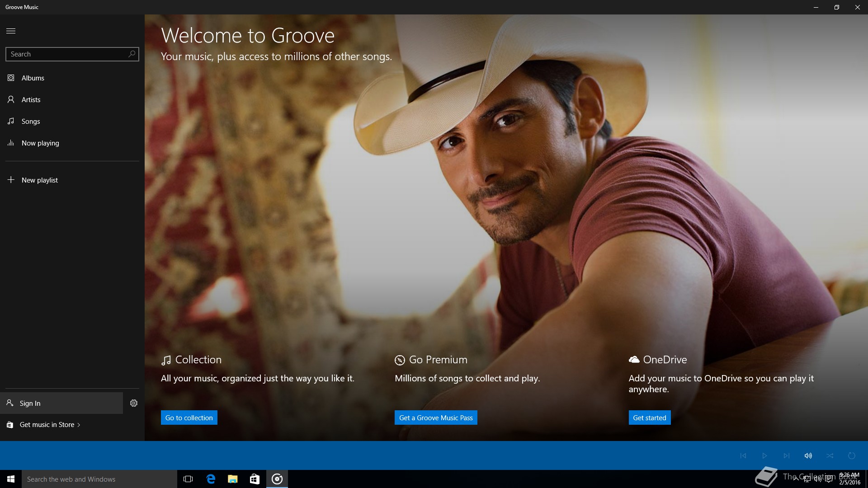Click the Albums disc icon
868x488 pixels.
coord(11,78)
